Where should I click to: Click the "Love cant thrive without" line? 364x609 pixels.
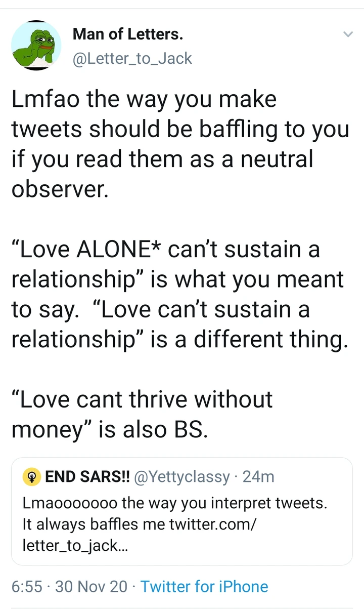(142, 400)
